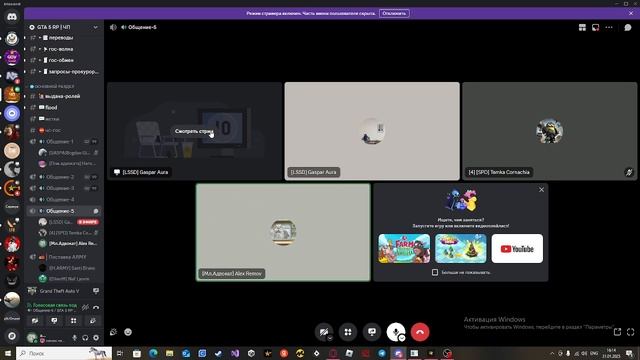Stream Grand Theft Auto V game

[96, 291]
